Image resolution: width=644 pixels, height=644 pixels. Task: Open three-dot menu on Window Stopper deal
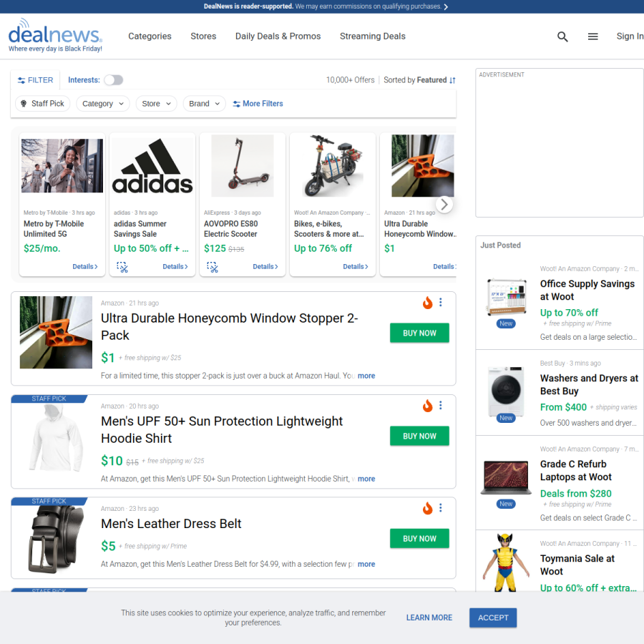pyautogui.click(x=441, y=302)
